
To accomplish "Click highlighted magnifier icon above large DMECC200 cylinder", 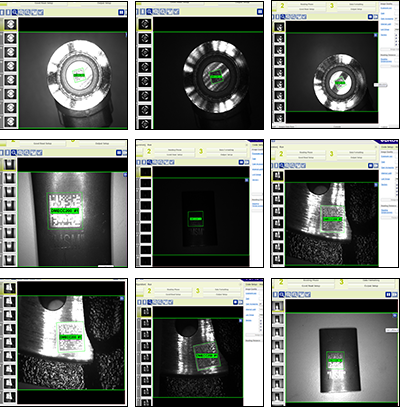I will pos(14,153).
